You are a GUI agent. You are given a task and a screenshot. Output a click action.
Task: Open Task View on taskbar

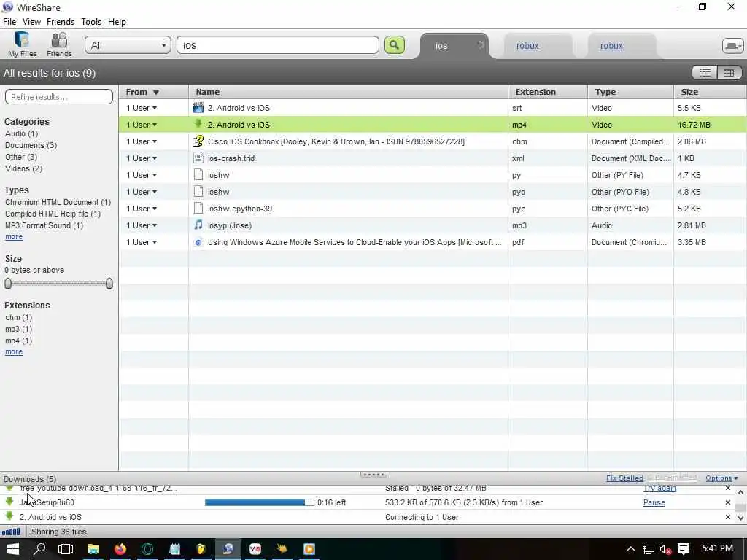tap(66, 549)
